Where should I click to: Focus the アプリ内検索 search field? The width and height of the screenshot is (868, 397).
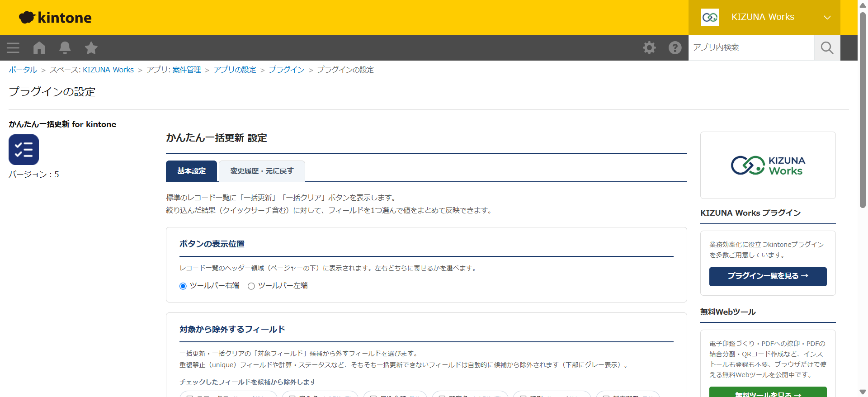click(751, 47)
